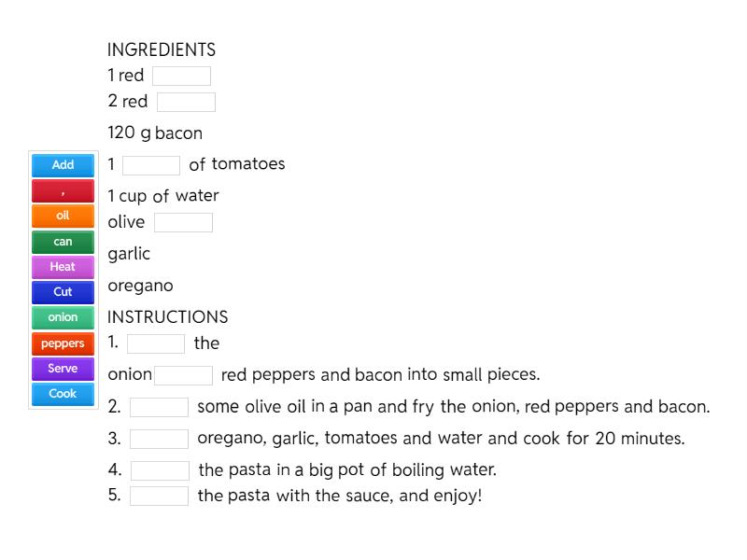Click the blank after "onion" in instructions
Screen dimensions: 747x560
(x=183, y=375)
